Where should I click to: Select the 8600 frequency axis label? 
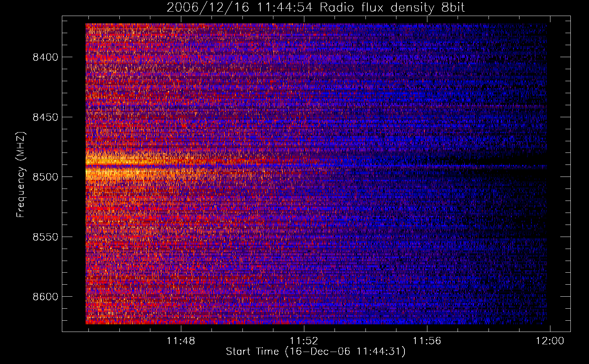(45, 297)
